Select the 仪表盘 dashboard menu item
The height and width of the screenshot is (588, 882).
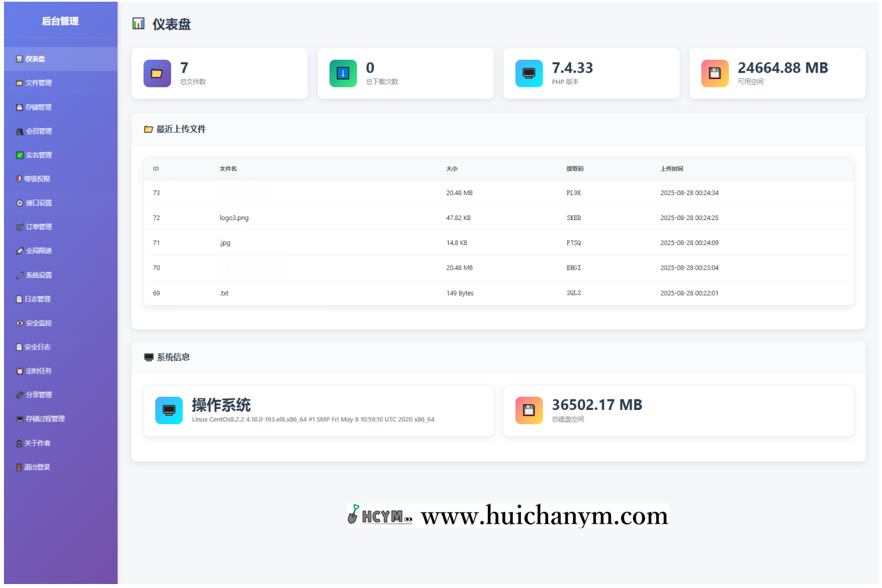click(36, 59)
